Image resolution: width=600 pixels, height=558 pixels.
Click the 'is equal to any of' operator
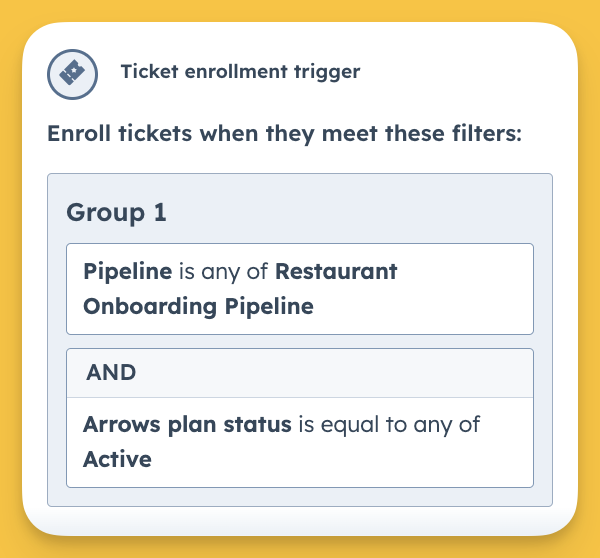[x=389, y=425]
